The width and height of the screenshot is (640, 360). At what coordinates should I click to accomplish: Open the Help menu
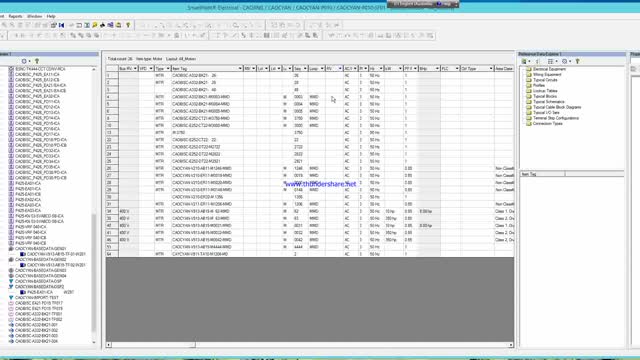[x=51, y=16]
